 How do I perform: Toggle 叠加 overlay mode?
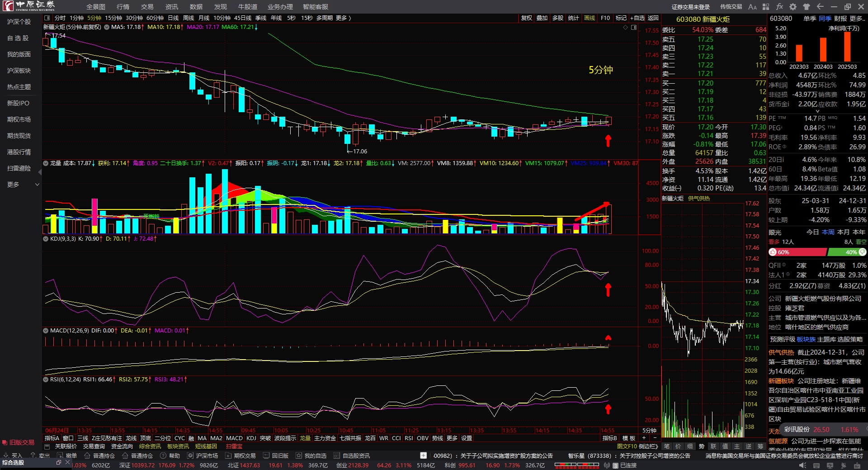point(542,18)
